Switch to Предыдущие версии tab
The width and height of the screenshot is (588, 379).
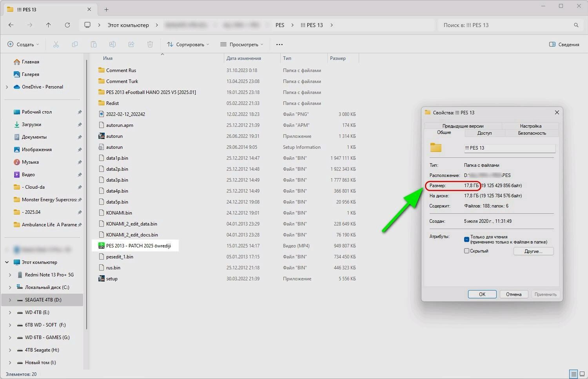tap(463, 126)
